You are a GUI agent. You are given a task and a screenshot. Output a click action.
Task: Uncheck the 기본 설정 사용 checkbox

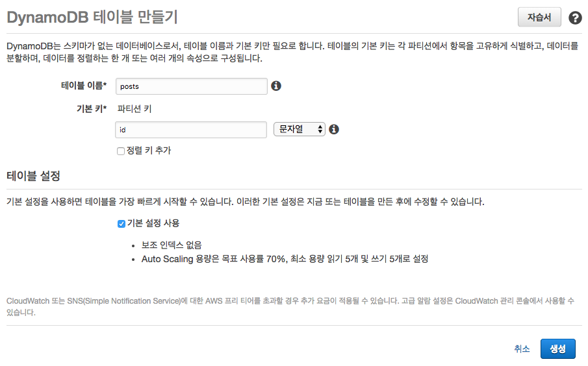point(121,224)
